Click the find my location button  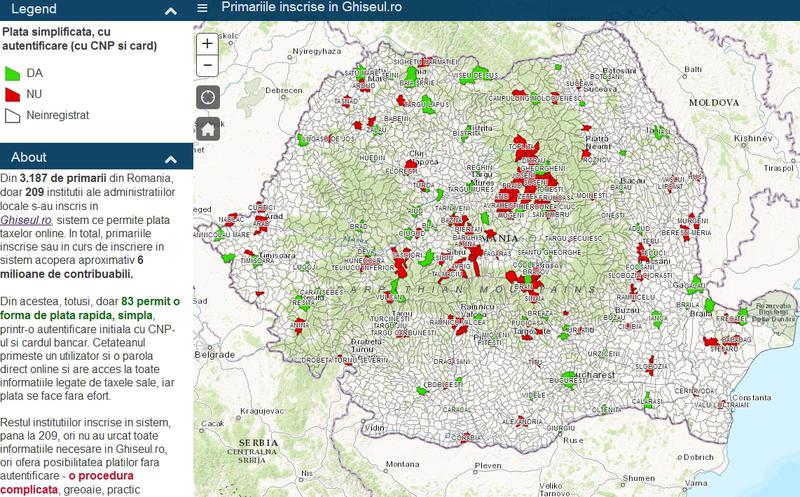pos(207,97)
